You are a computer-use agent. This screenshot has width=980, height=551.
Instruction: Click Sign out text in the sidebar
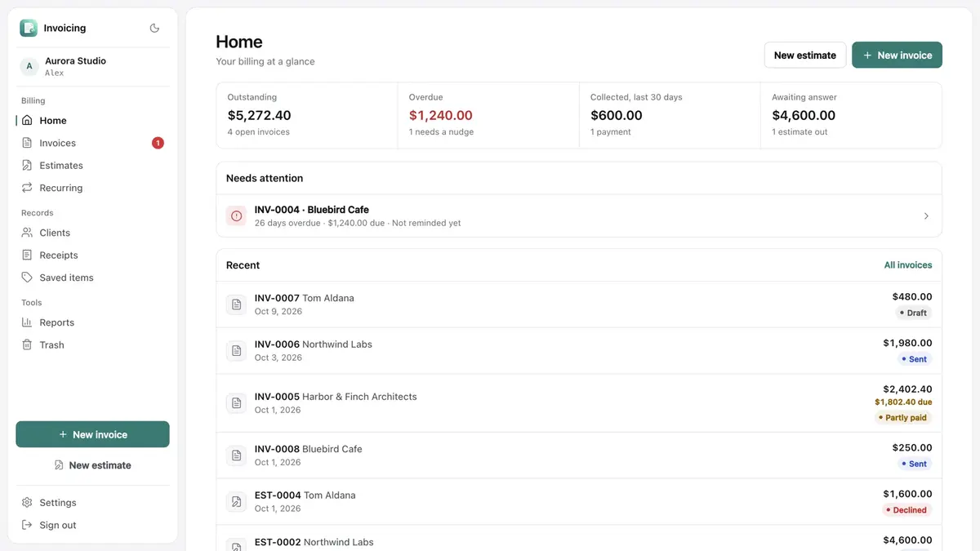[x=58, y=525]
